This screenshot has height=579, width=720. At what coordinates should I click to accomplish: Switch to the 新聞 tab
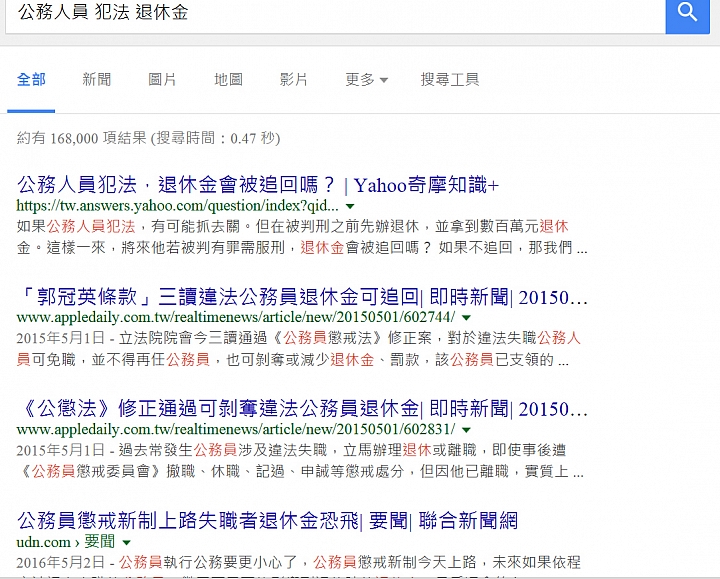[96, 79]
